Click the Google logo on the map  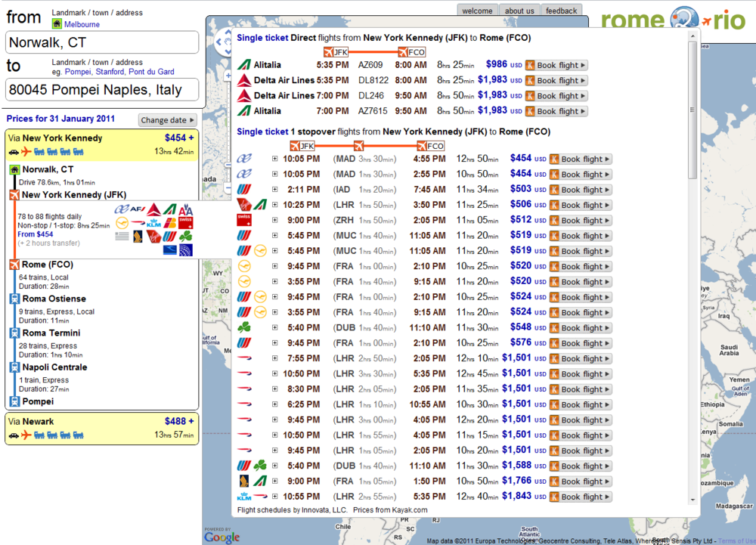(x=222, y=537)
